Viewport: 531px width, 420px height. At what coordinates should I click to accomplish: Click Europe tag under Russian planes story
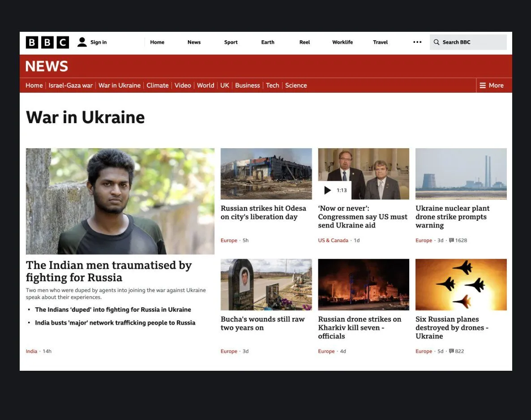(424, 351)
